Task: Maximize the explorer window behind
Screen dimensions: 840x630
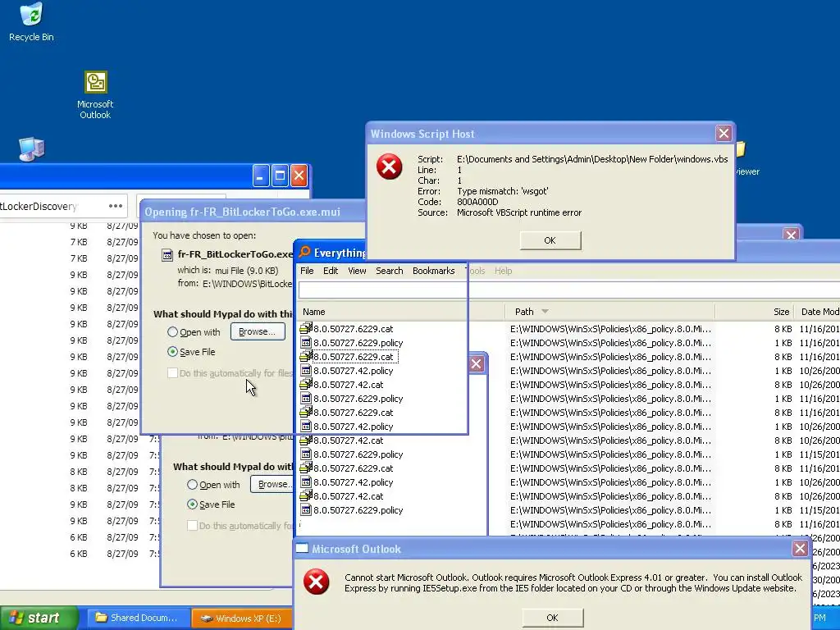Action: (280, 176)
